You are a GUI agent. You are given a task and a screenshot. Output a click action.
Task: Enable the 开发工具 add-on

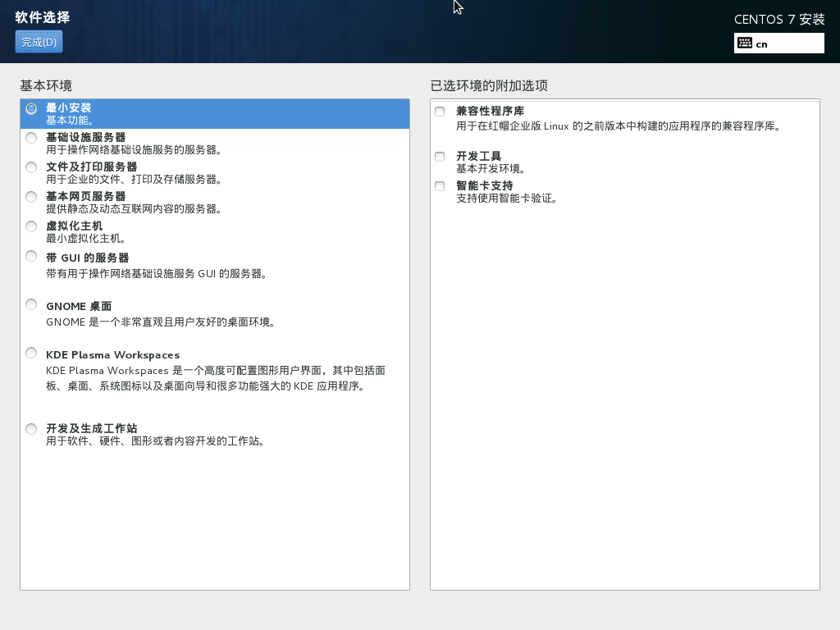439,156
